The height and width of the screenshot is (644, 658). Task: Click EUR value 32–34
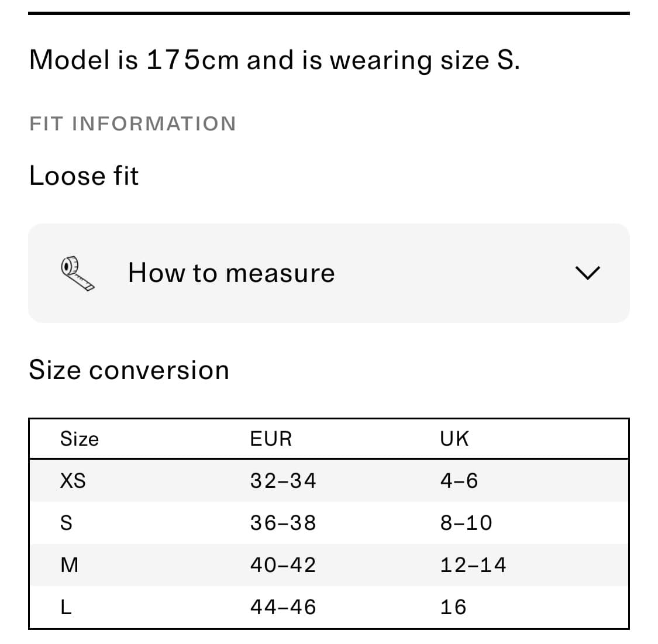pos(283,481)
